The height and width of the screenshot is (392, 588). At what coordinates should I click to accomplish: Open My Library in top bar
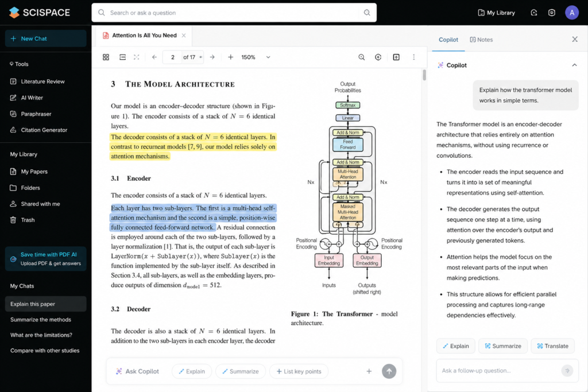tap(496, 13)
